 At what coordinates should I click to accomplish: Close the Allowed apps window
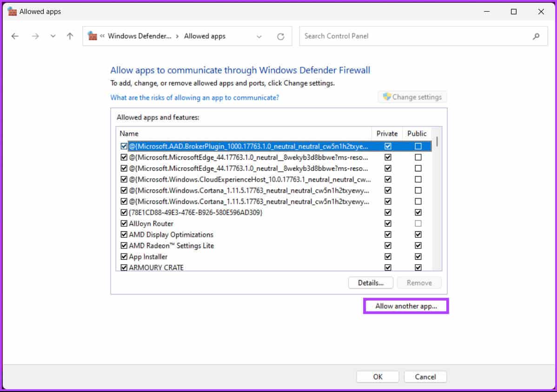pos(541,11)
